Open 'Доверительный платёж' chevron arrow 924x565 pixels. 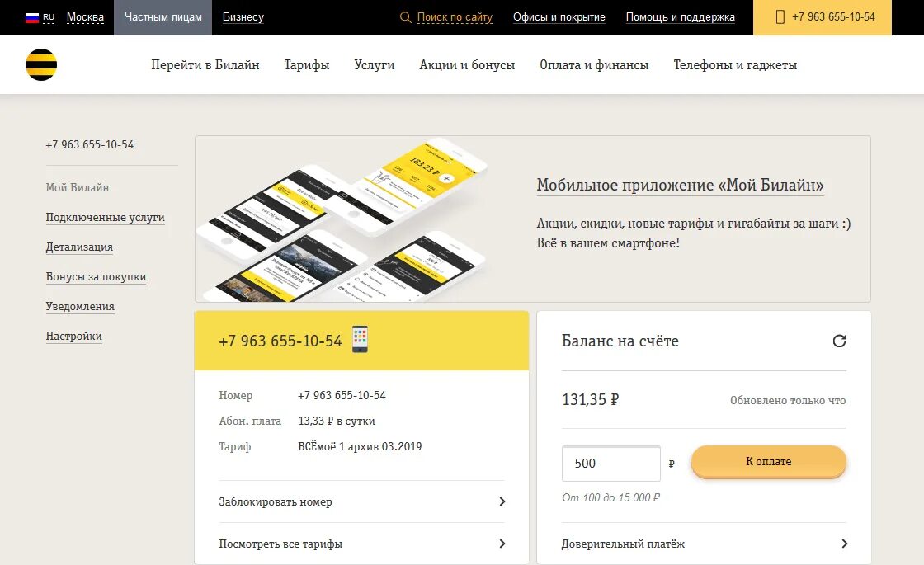845,544
